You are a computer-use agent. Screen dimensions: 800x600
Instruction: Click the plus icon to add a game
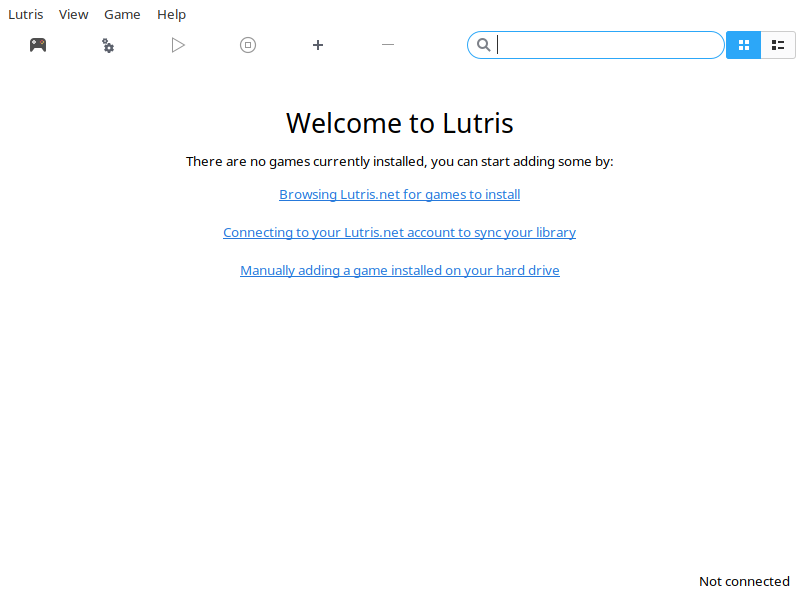click(x=318, y=45)
